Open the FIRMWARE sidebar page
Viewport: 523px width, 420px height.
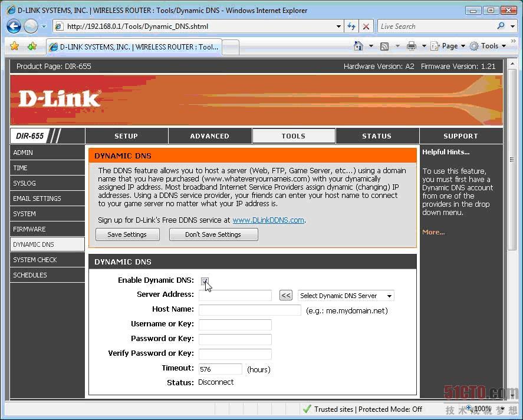[x=47, y=229]
